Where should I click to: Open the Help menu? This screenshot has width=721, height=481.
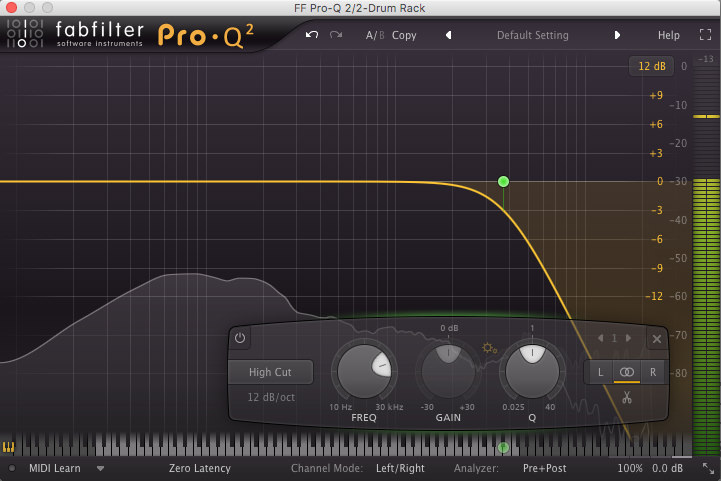(669, 35)
